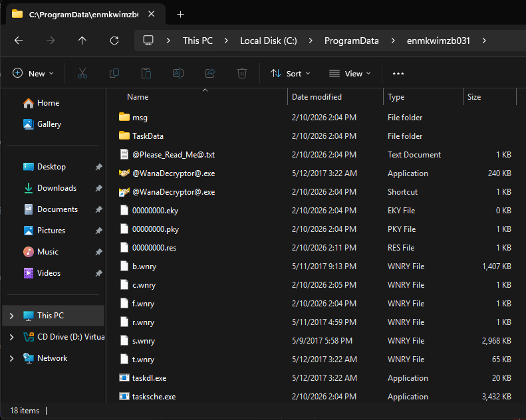Screen dimensions: 526x420
Task: Sort by Size column header
Action: click(489, 97)
